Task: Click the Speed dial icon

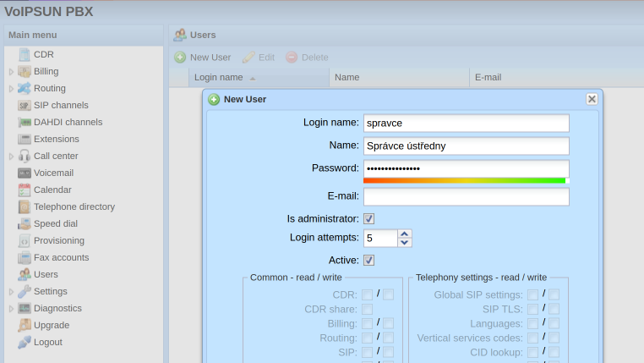Action: [25, 224]
